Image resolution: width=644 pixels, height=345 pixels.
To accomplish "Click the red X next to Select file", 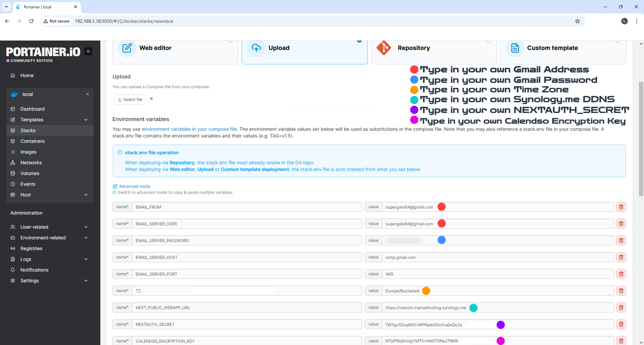I will tap(151, 99).
